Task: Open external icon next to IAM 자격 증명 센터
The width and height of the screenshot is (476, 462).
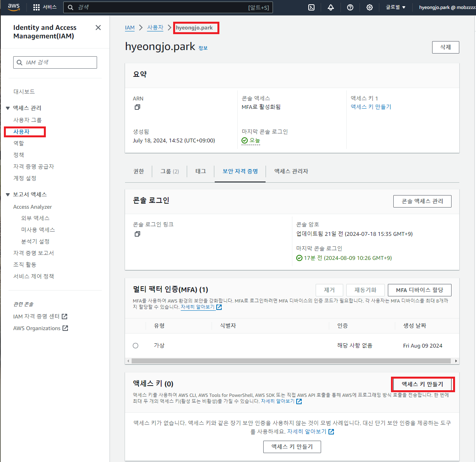Action: [x=64, y=317]
